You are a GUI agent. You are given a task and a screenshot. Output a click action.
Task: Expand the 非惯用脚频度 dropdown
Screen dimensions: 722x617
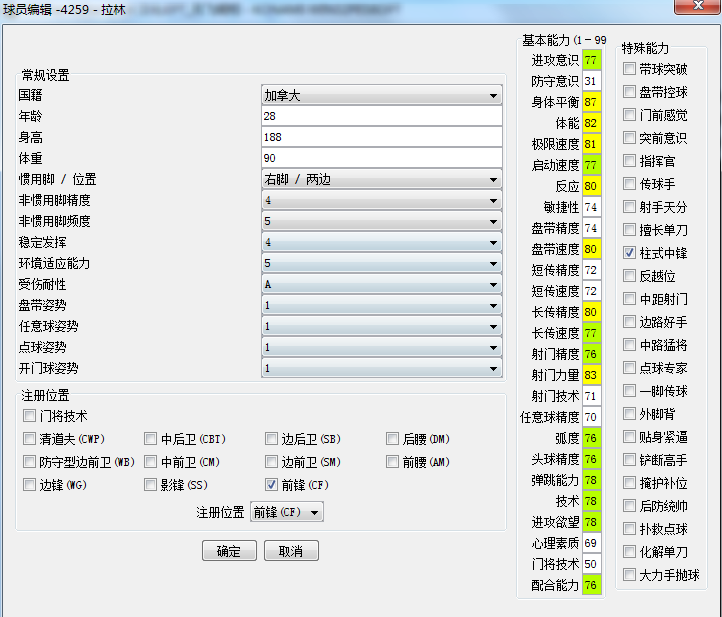(x=382, y=221)
